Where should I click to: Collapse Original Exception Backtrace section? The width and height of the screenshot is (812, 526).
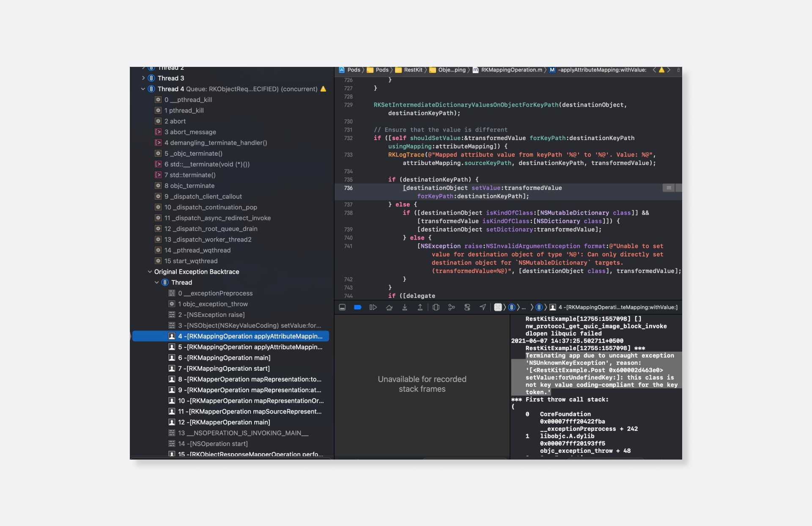150,272
